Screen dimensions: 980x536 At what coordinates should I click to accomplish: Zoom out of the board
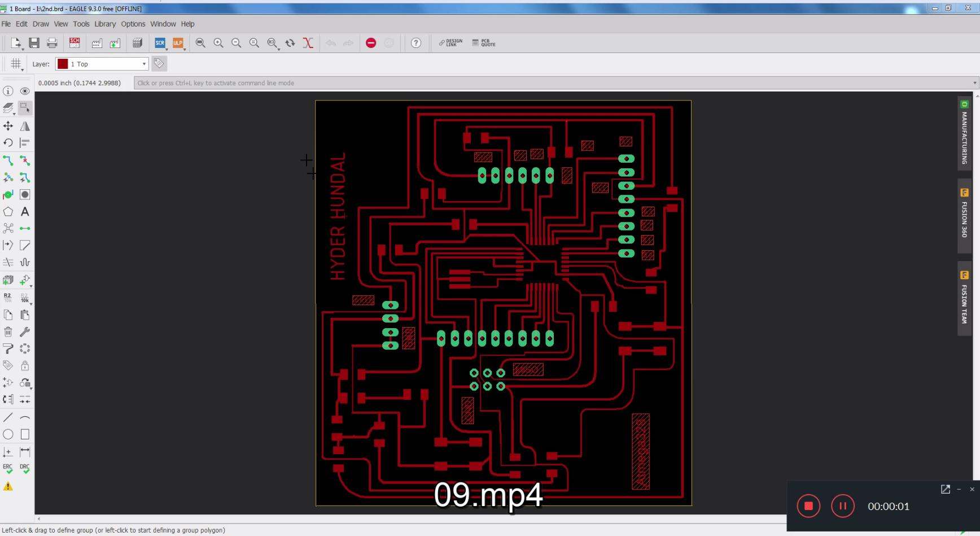tap(237, 43)
